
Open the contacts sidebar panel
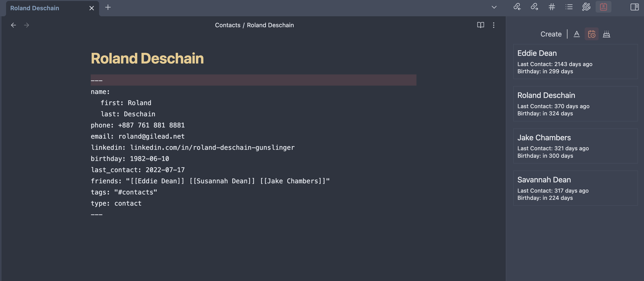click(x=603, y=7)
